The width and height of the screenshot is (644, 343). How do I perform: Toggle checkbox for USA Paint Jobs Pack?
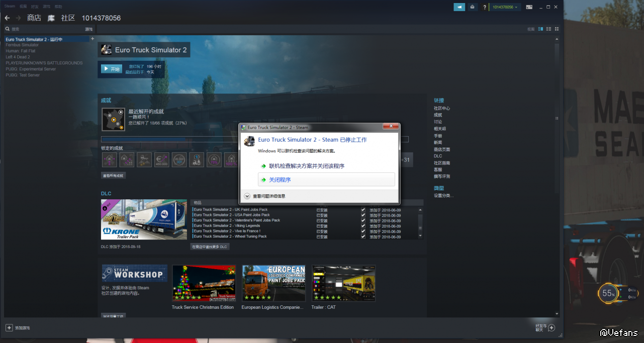tap(363, 215)
